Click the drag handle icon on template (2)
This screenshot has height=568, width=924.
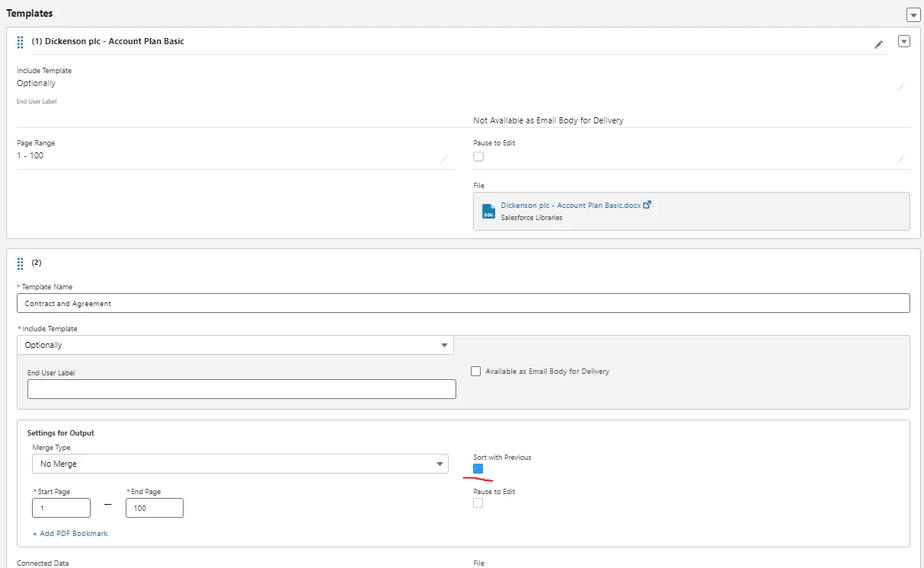(x=20, y=263)
